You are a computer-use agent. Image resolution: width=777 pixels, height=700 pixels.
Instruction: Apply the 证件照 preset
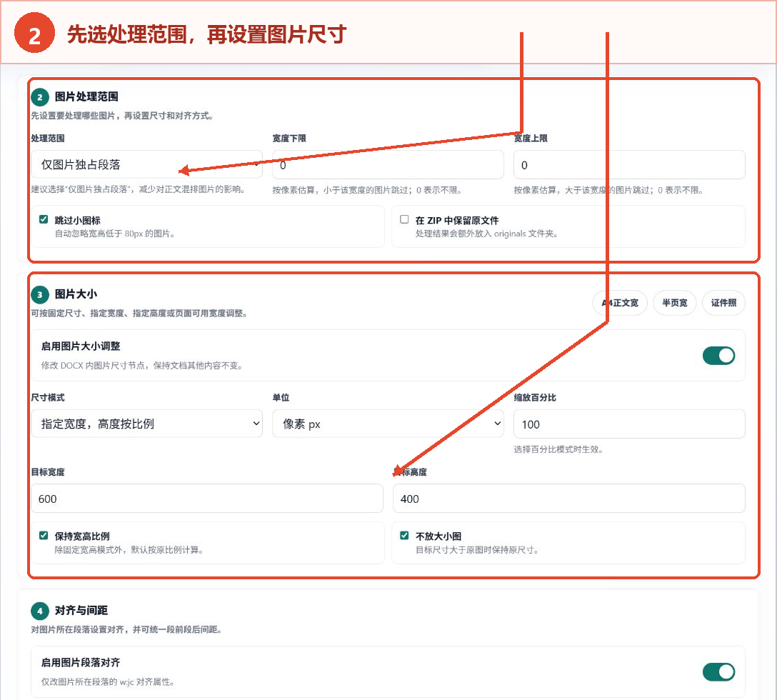point(723,303)
